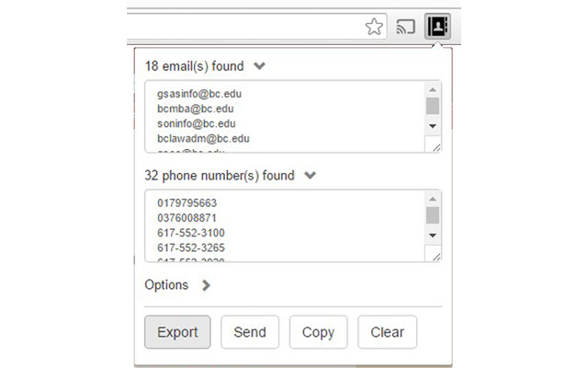Expand the Options section
Viewport: 588px width, 368px height.
(x=205, y=285)
